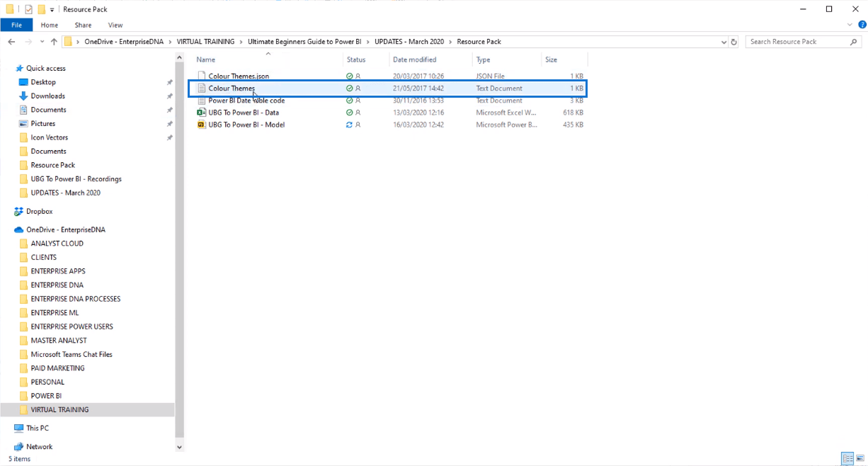Switch to Details view layout icon
The image size is (868, 466).
[847, 459]
